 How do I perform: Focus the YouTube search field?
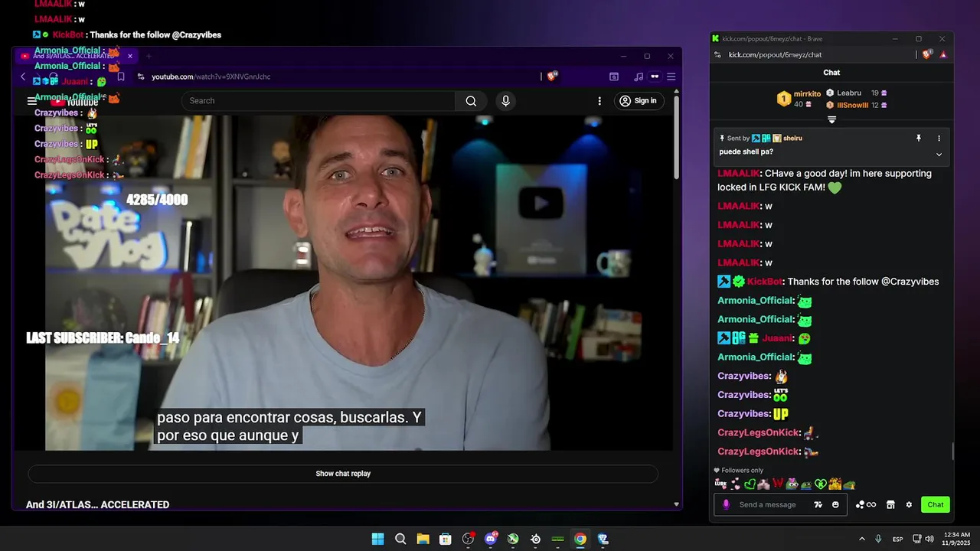318,101
